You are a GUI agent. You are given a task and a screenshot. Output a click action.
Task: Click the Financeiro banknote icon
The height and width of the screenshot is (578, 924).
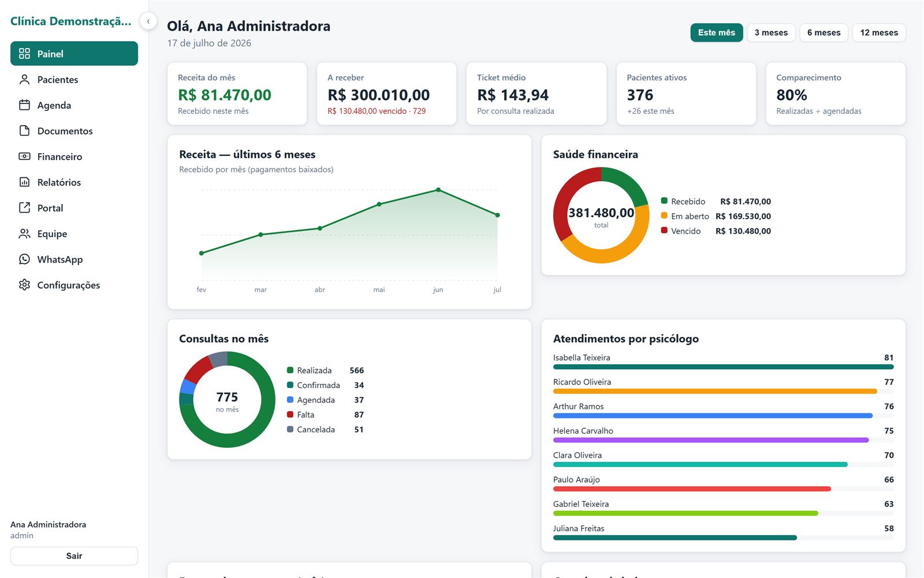click(24, 157)
